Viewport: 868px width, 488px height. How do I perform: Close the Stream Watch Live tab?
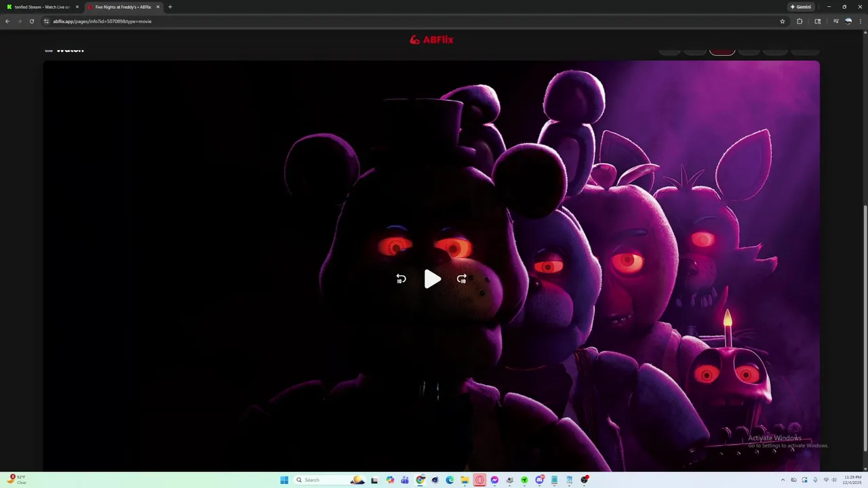pyautogui.click(x=77, y=7)
